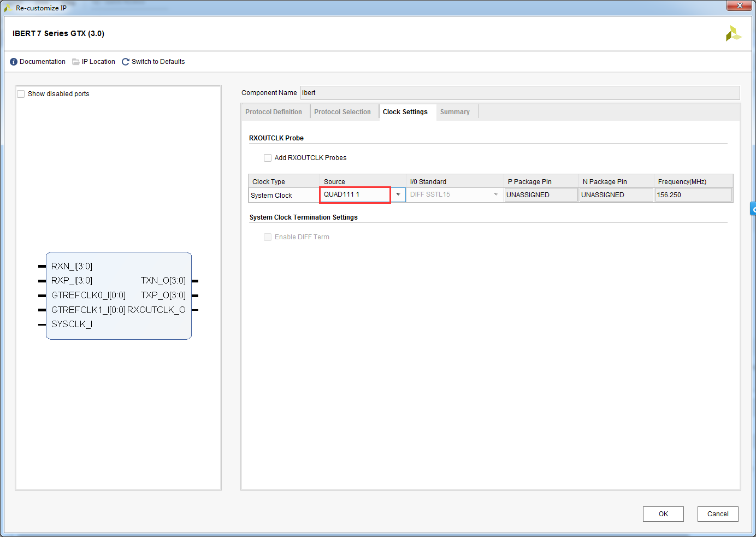The width and height of the screenshot is (756, 537).
Task: Open the Summary tab
Action: pyautogui.click(x=455, y=112)
